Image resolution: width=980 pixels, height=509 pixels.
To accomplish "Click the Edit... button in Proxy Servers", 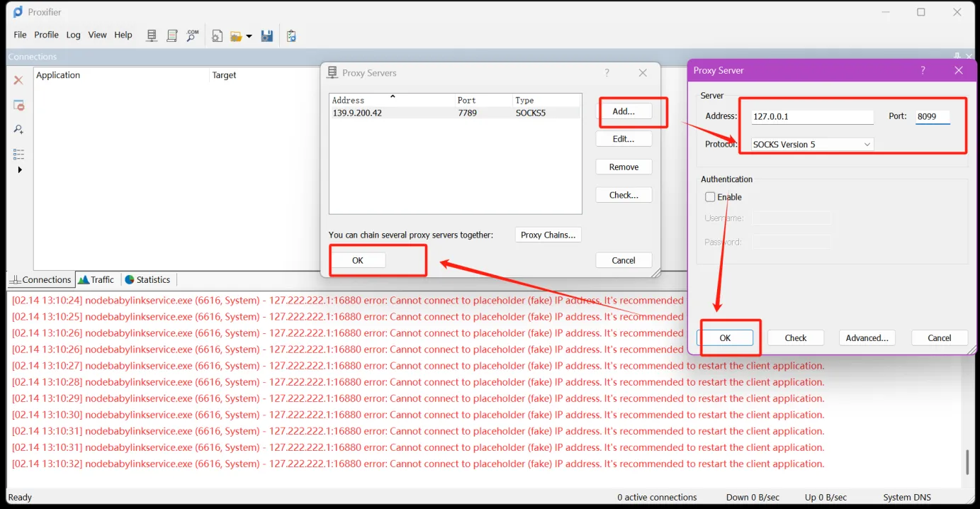I will point(624,139).
